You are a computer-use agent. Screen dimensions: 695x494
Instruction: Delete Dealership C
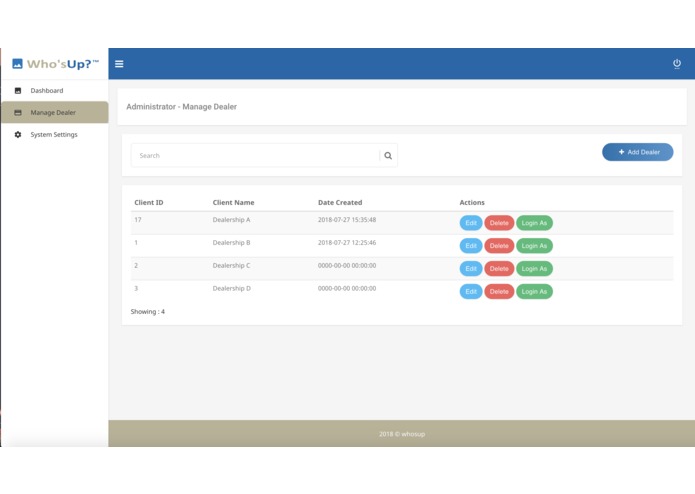click(499, 268)
